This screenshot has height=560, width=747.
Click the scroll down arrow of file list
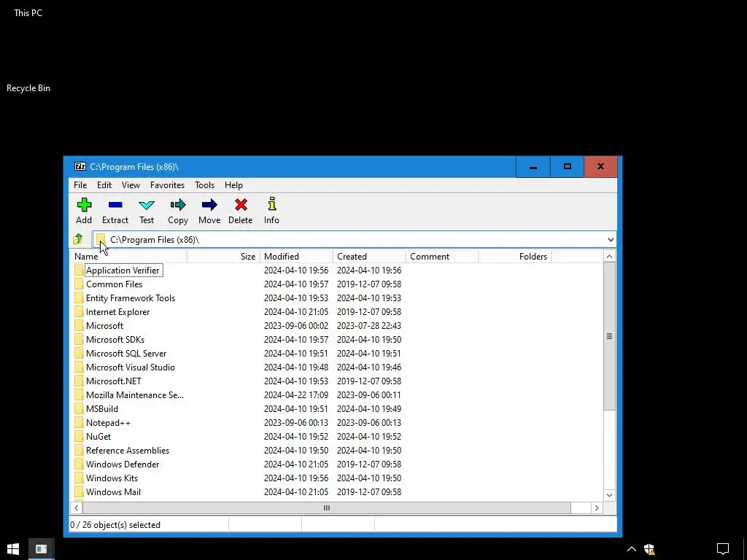609,495
